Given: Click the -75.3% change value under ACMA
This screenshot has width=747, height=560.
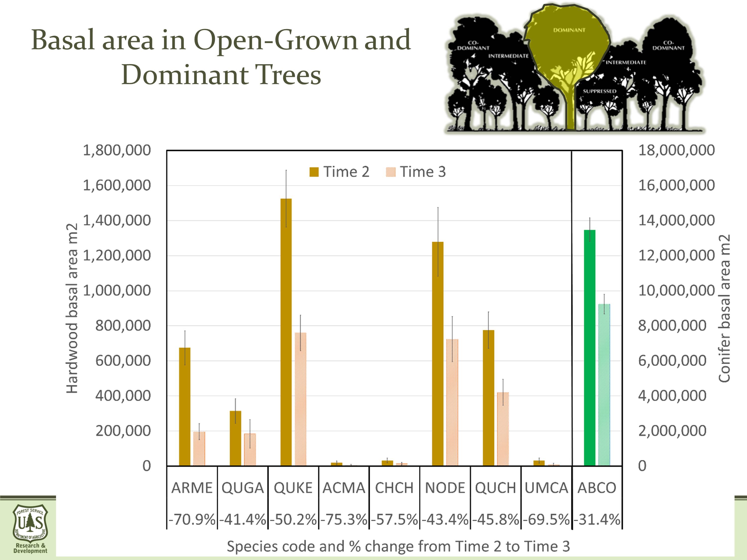Looking at the screenshot, I should pyautogui.click(x=344, y=519).
